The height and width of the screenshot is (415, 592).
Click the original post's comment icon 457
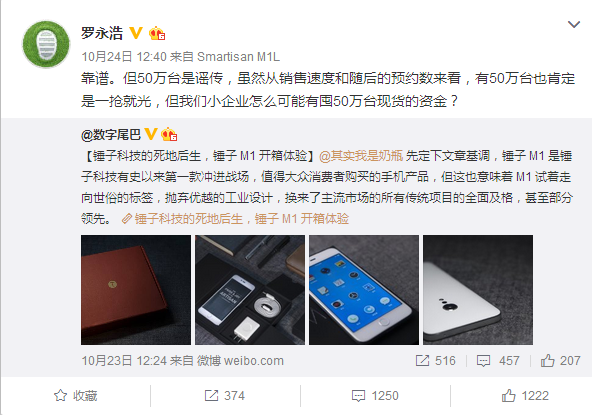[498, 361]
